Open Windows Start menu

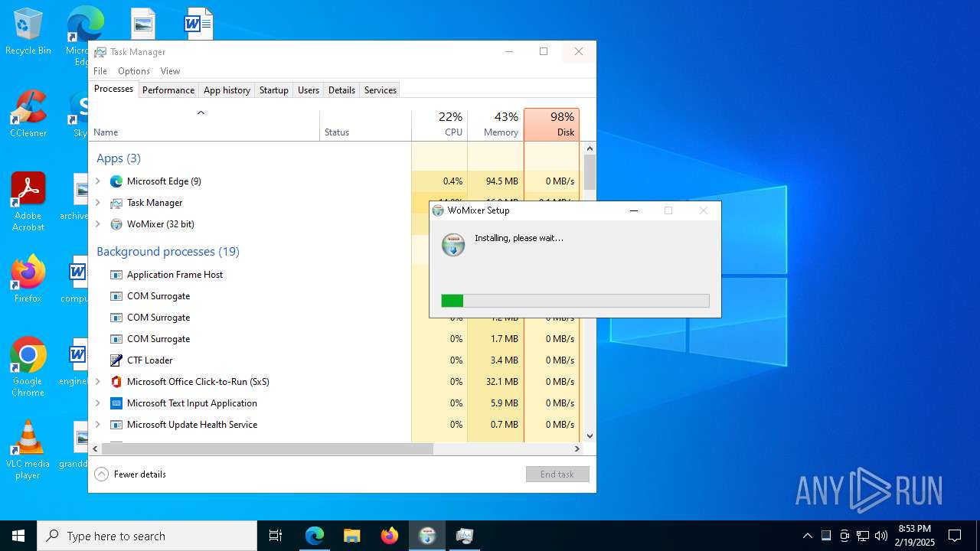click(18, 536)
